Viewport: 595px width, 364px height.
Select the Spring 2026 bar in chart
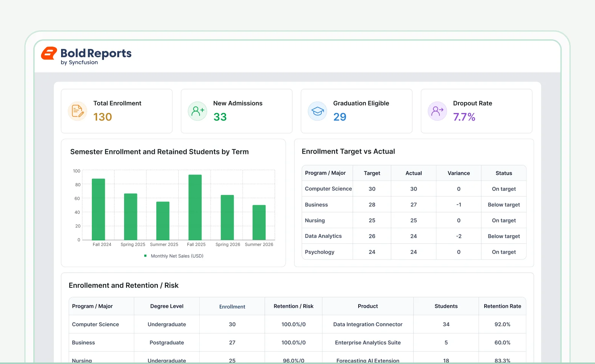coord(227,218)
